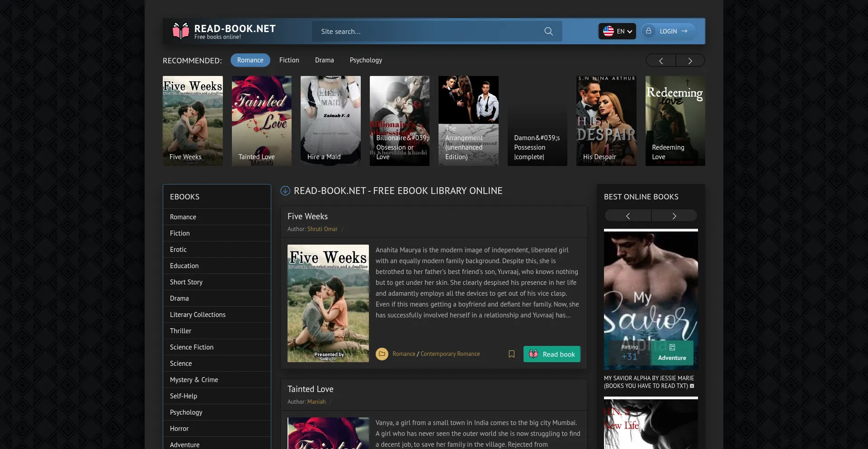Open the Contemporary Romance genre link
Image resolution: width=868 pixels, height=449 pixels.
tap(450, 354)
